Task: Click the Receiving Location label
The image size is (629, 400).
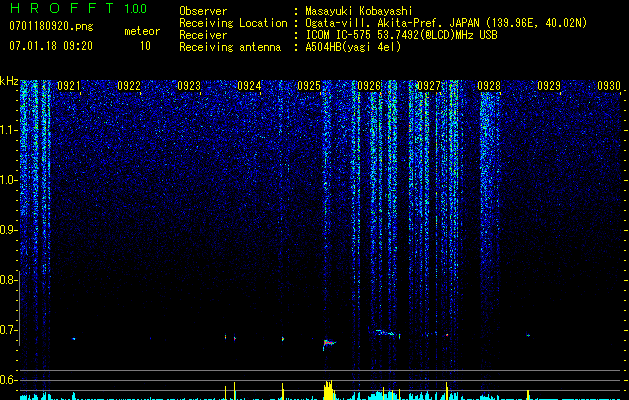Action: 233,23
